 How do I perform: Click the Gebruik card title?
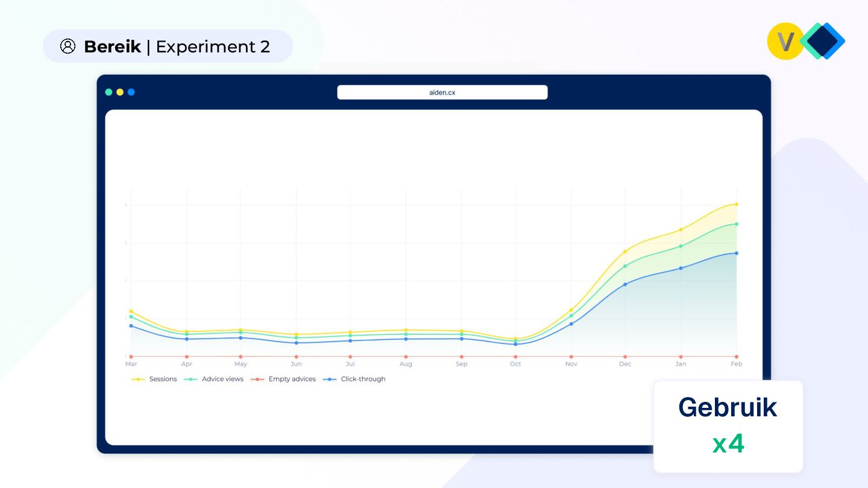pos(728,408)
